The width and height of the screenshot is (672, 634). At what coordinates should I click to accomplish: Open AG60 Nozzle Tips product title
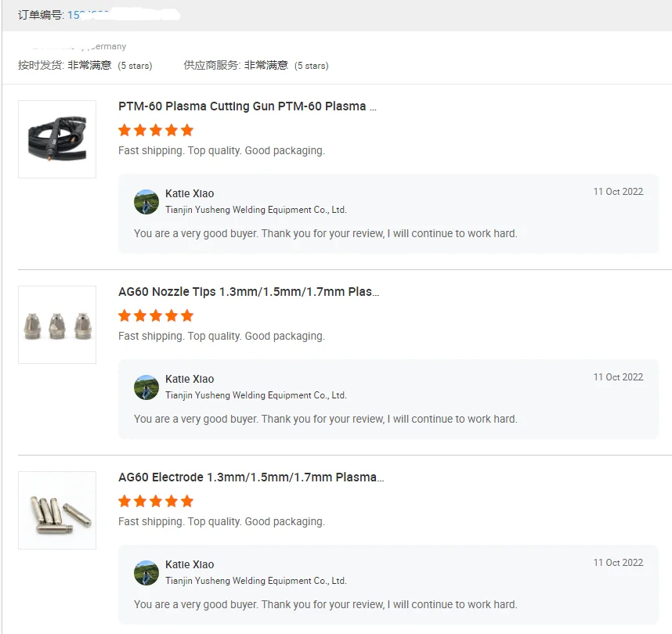click(x=248, y=292)
